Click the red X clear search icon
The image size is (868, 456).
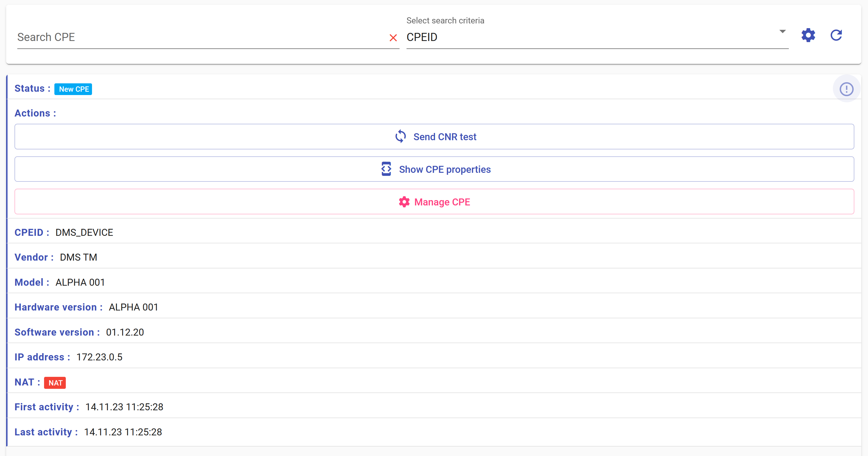click(x=393, y=38)
